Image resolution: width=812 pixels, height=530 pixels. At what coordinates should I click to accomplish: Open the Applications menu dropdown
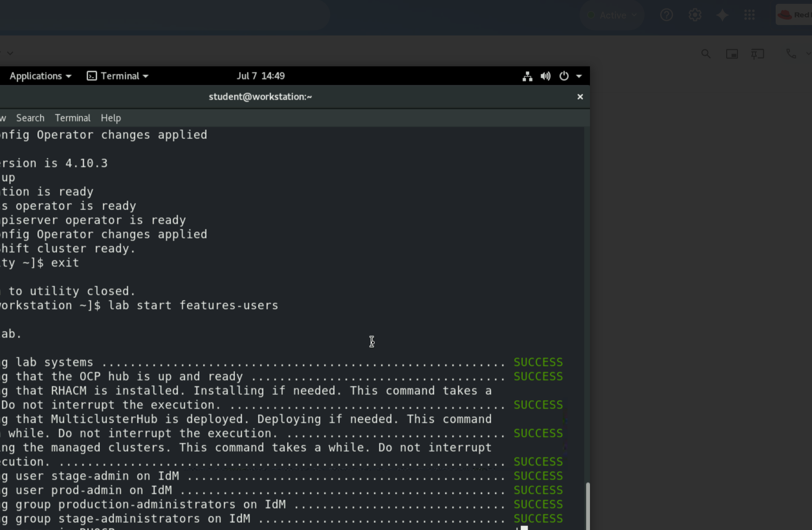(40, 76)
